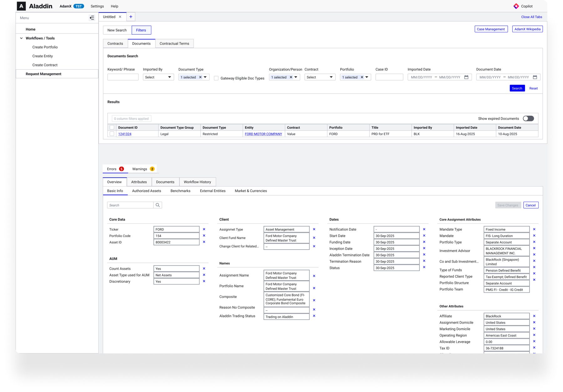Tick the select-all checkbox in results header

(x=112, y=127)
